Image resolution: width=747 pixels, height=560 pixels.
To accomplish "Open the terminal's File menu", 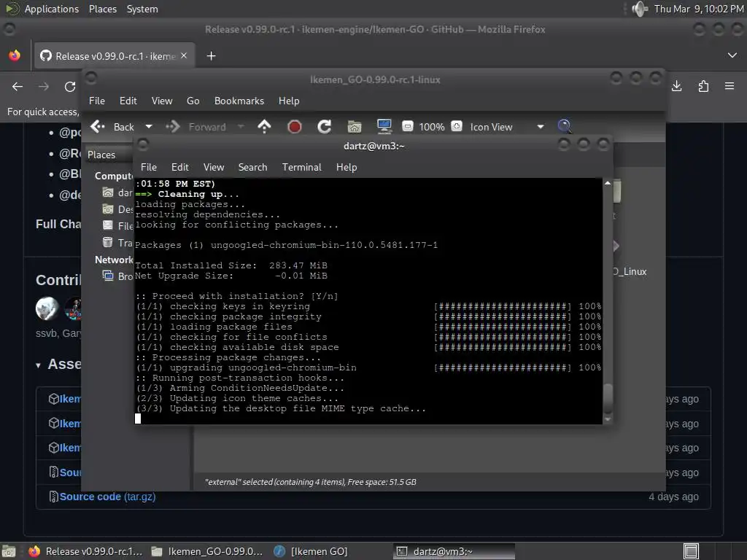I will [148, 167].
